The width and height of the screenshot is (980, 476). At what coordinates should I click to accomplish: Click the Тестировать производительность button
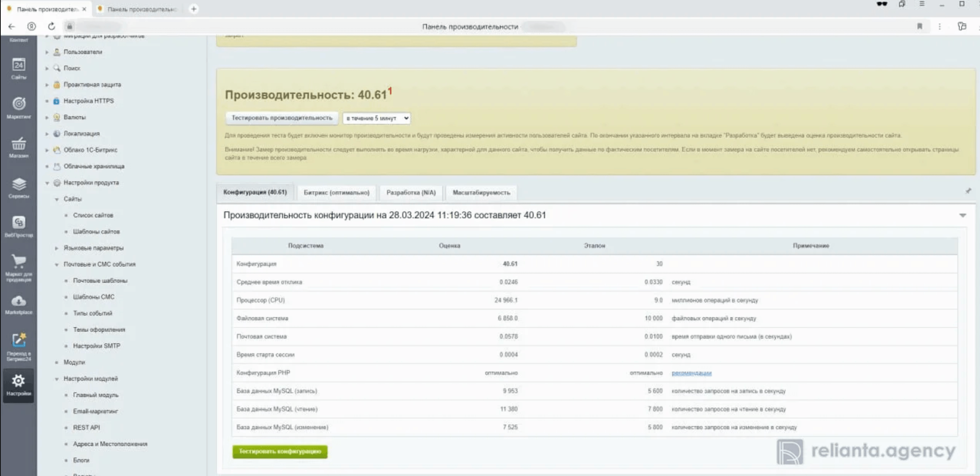[x=282, y=118]
